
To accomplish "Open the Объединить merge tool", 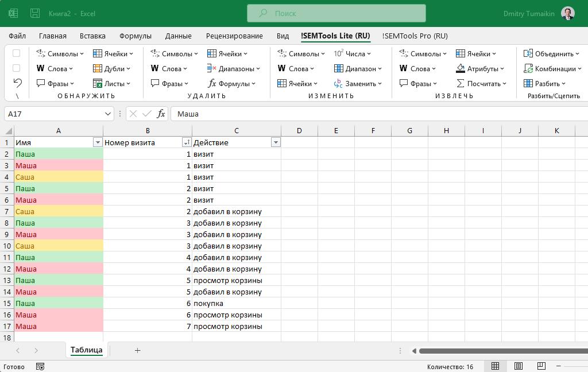I will [551, 53].
